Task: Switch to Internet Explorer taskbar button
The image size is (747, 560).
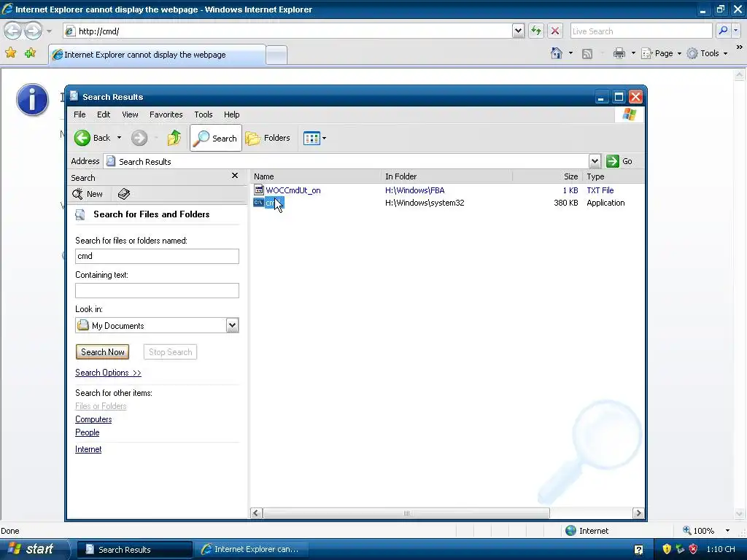Action: [251, 550]
